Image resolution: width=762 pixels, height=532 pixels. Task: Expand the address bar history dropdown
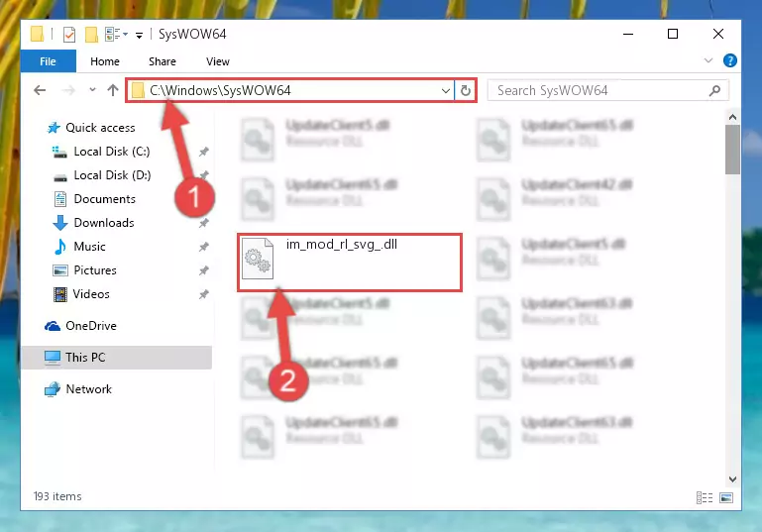pos(445,90)
